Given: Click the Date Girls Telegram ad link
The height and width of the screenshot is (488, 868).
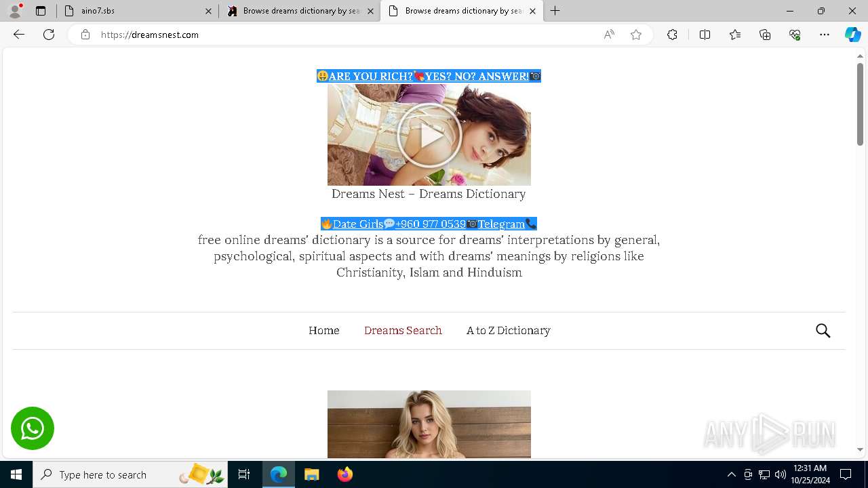Looking at the screenshot, I should coord(429,224).
